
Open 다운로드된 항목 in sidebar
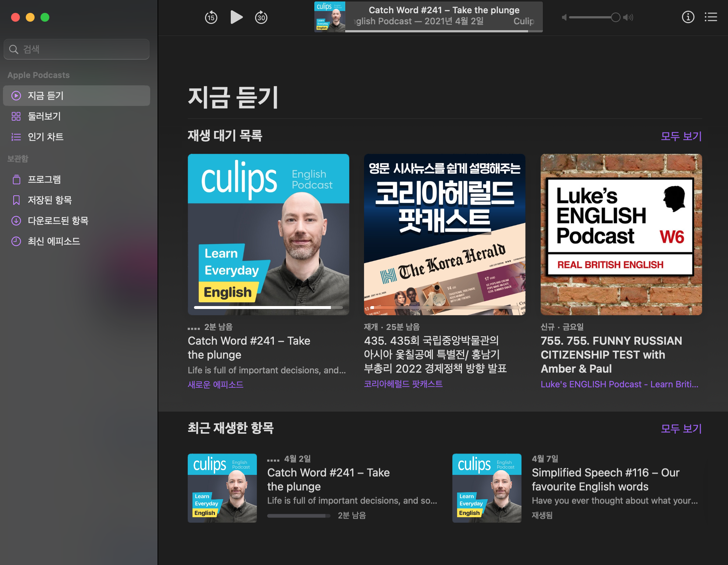click(x=58, y=221)
